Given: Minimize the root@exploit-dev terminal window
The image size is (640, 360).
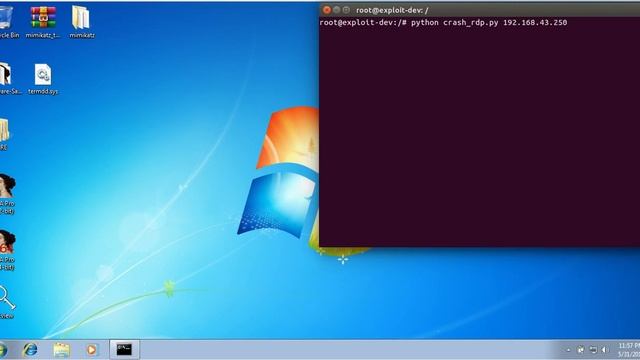Looking at the screenshot, I should pos(336,10).
